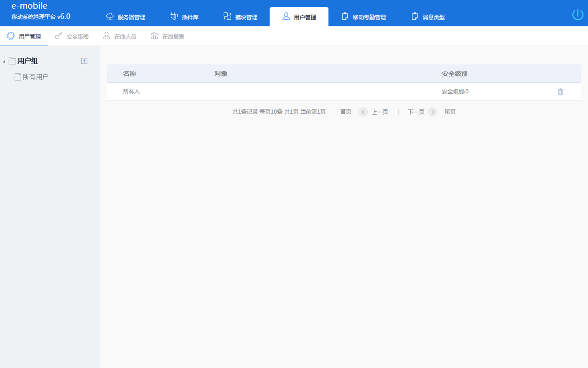Select 所有用户 in the tree

tap(35, 77)
